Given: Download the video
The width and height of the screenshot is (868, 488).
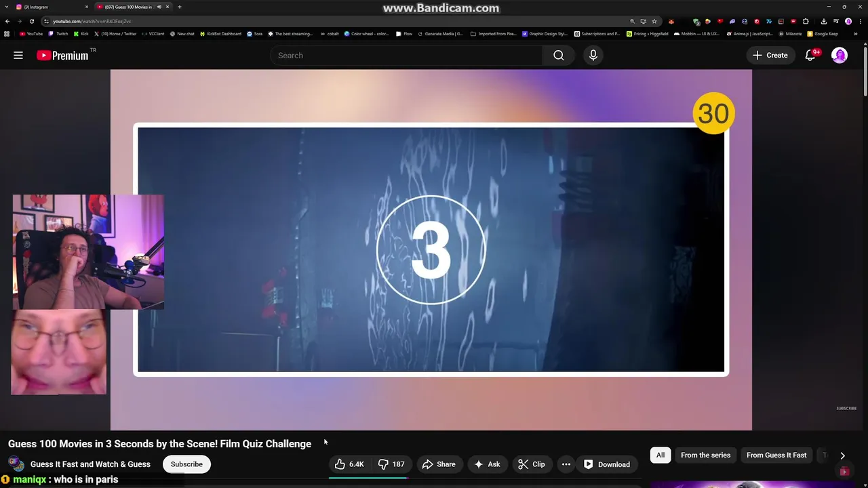Looking at the screenshot, I should pyautogui.click(x=607, y=464).
